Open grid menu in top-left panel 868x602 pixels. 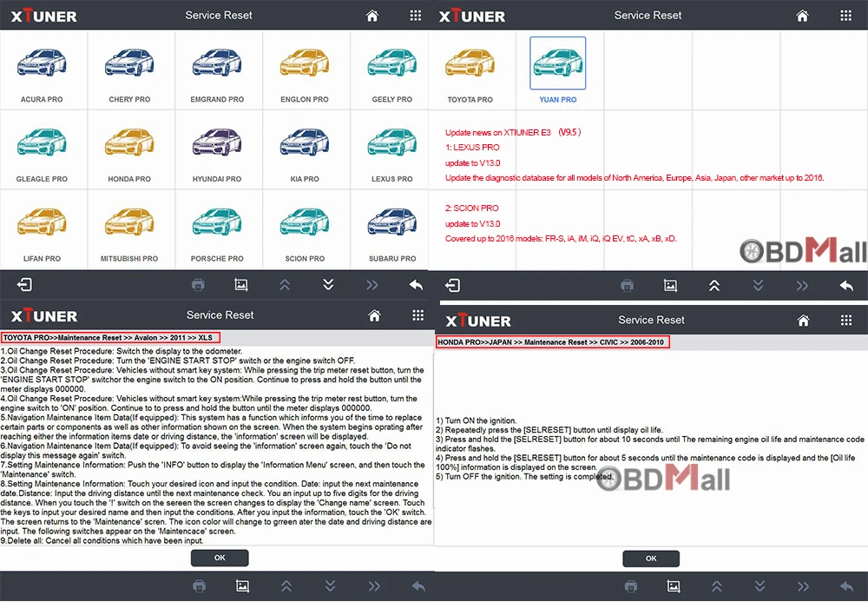tap(416, 16)
